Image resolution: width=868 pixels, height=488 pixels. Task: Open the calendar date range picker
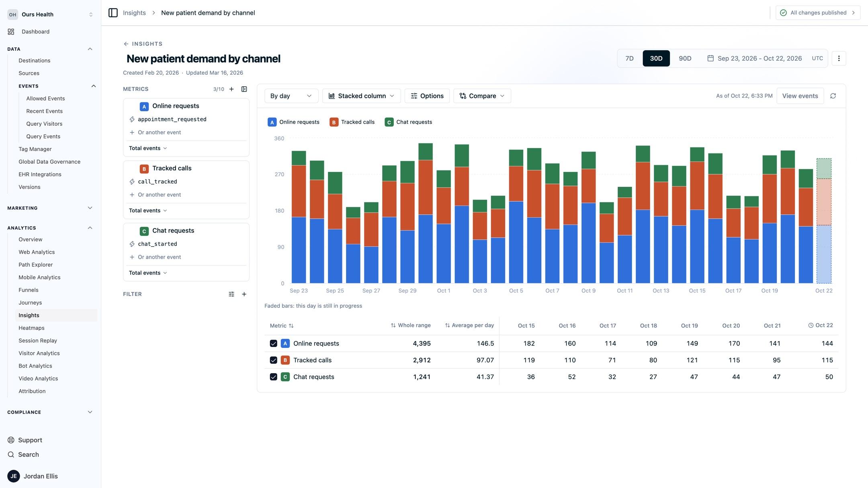710,58
